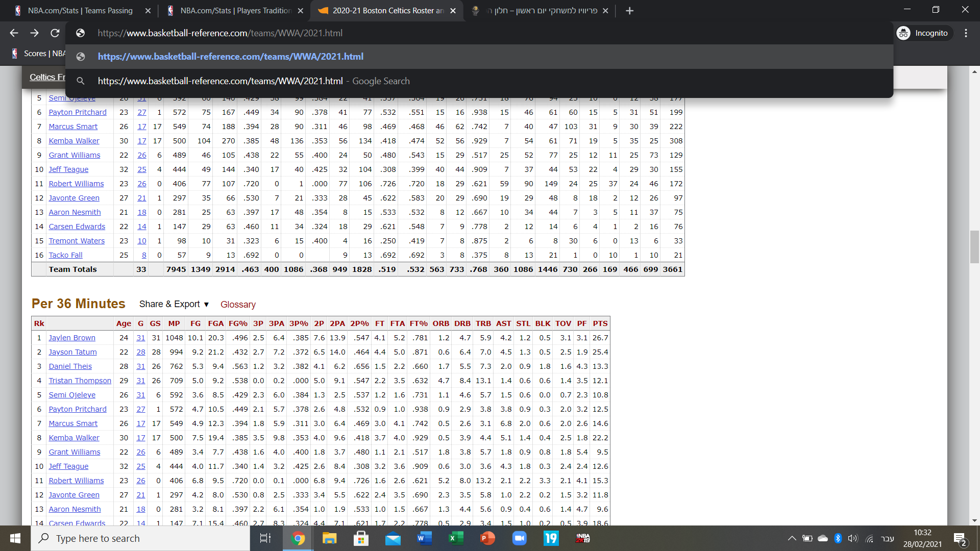
Task: Open Microsoft Word from taskbar
Action: coord(425,538)
